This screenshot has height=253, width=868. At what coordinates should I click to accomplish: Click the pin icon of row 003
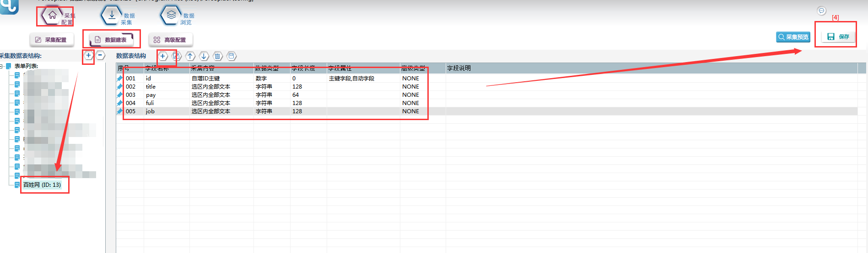click(x=120, y=95)
